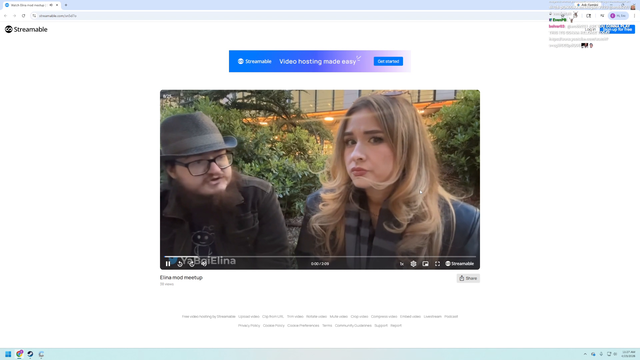Open video settings gear in the player
Viewport: 640px width, 360px height.
pos(413,264)
